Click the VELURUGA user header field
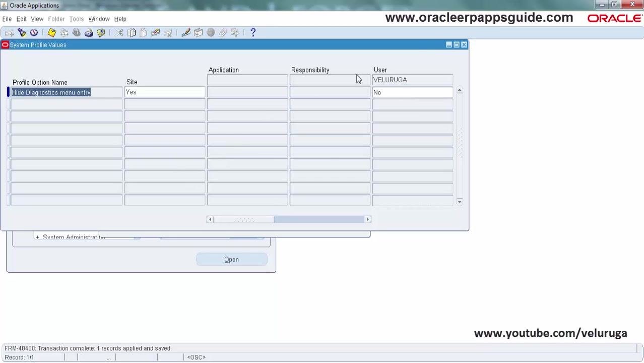644x363 pixels. 413,80
